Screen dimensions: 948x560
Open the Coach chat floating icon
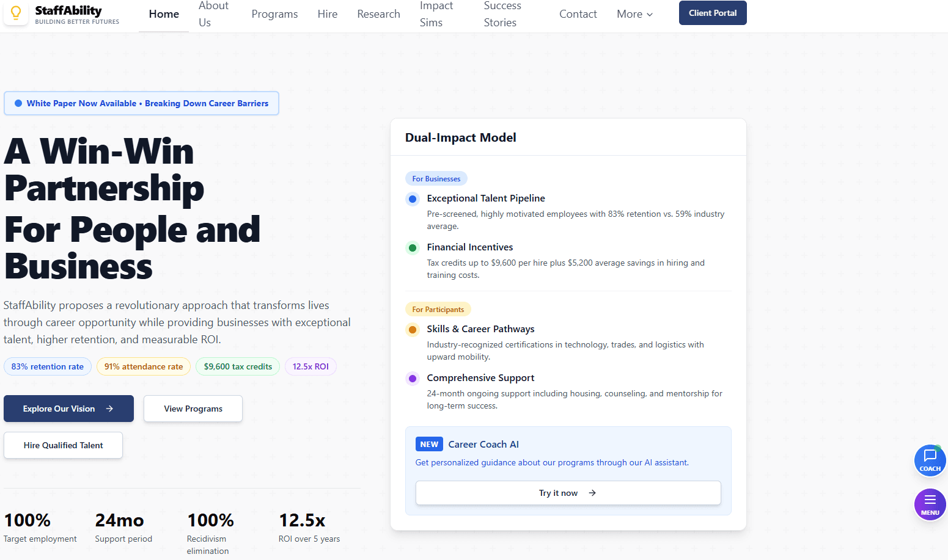click(x=930, y=460)
